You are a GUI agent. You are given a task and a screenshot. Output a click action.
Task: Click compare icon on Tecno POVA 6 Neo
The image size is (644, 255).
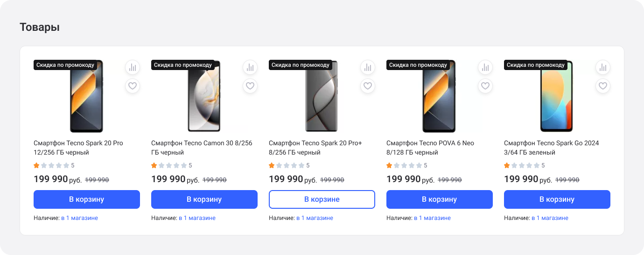click(x=485, y=67)
